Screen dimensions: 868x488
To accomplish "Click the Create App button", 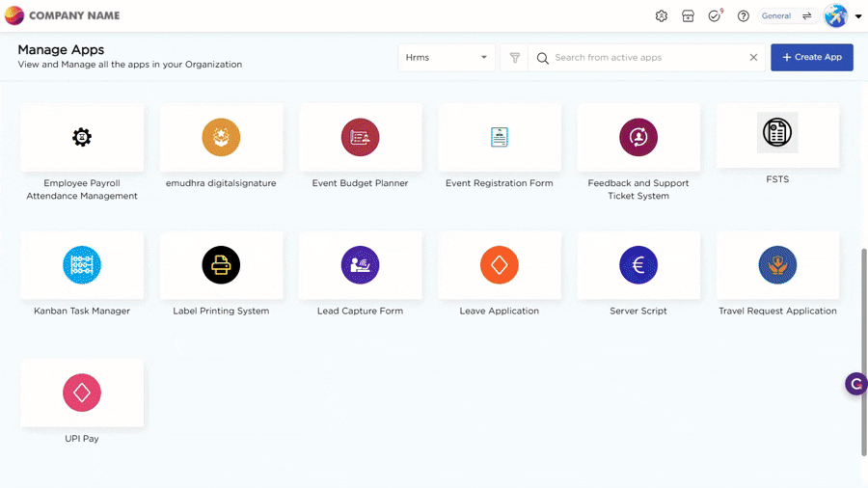I will tap(812, 58).
